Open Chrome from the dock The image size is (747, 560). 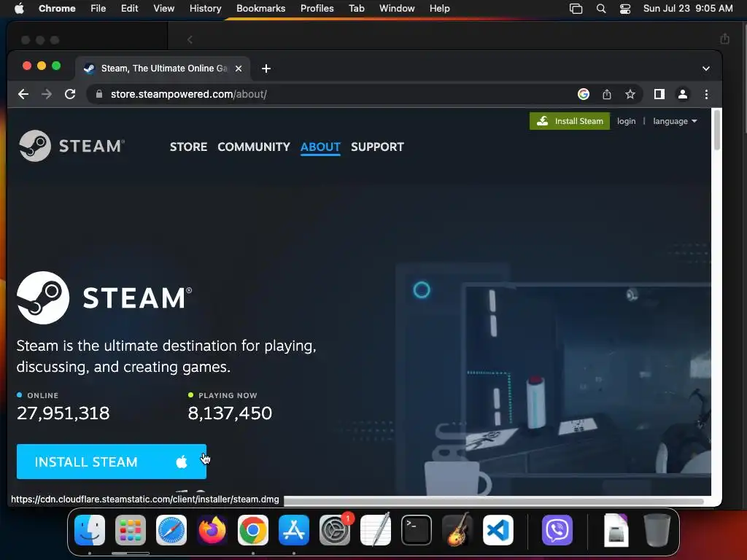click(253, 530)
